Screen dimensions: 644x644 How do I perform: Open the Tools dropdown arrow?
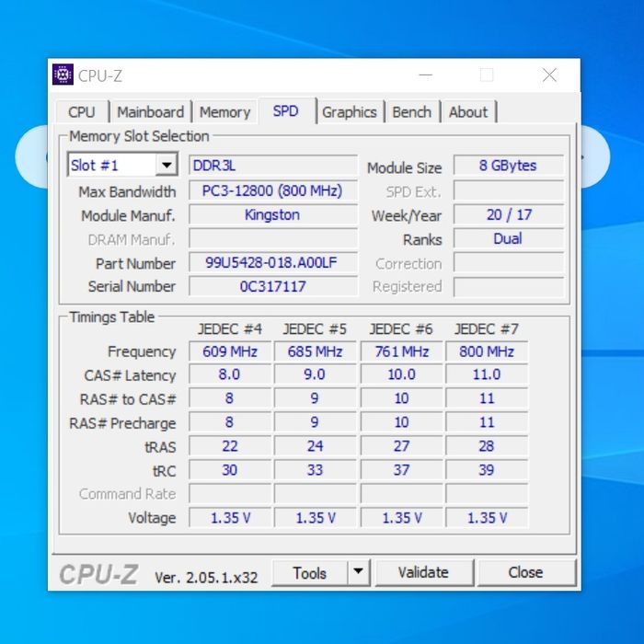(x=358, y=571)
